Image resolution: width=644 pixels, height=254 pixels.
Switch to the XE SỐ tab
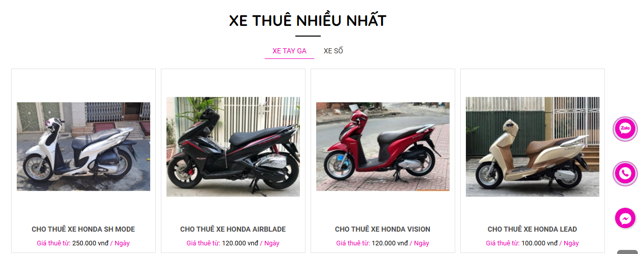tap(333, 51)
